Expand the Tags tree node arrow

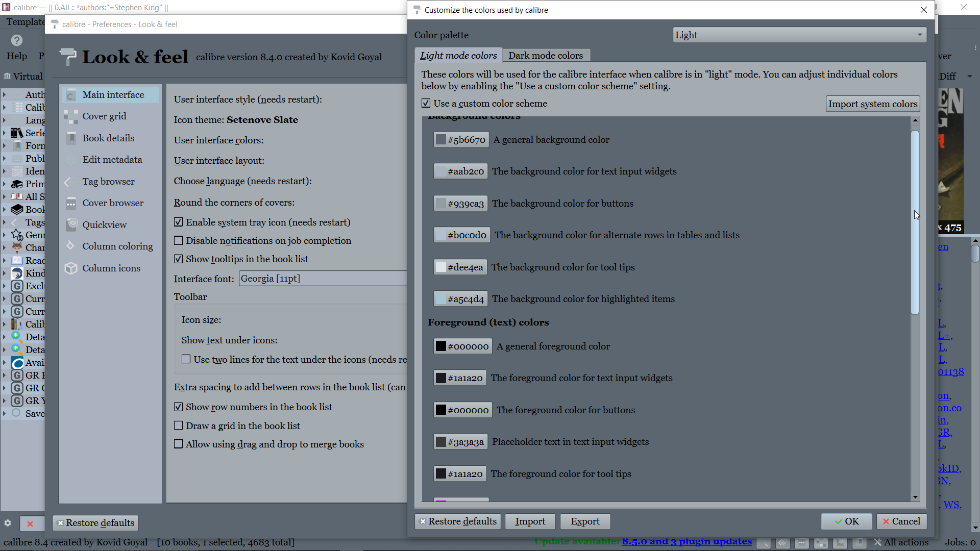click(x=5, y=222)
